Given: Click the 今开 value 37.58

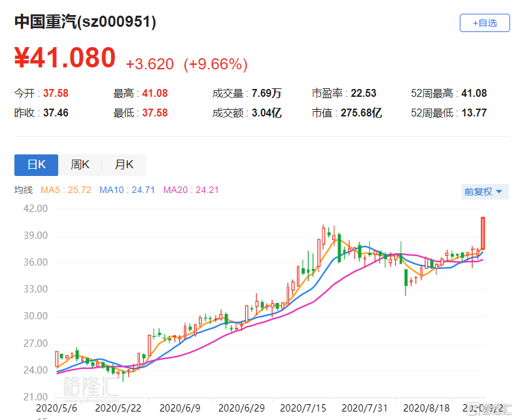Looking at the screenshot, I should pyautogui.click(x=56, y=93).
